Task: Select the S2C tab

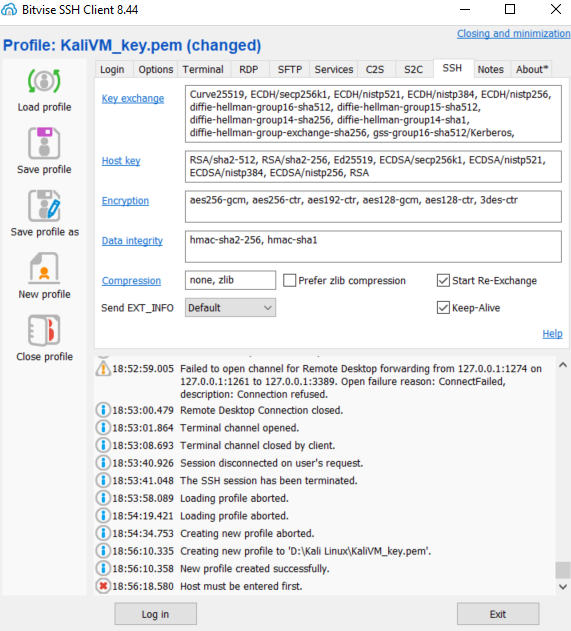Action: tap(413, 70)
